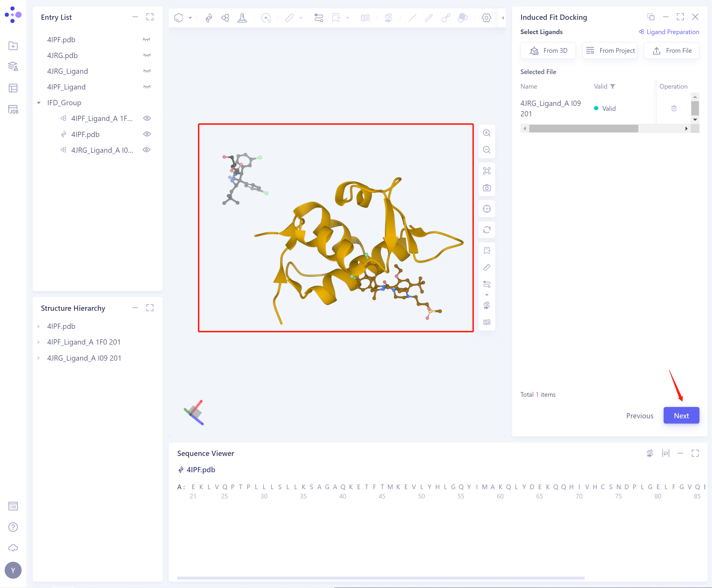Toggle visibility of 4IPF.pdb in IFD_Group
712x588 pixels.
pyautogui.click(x=147, y=134)
